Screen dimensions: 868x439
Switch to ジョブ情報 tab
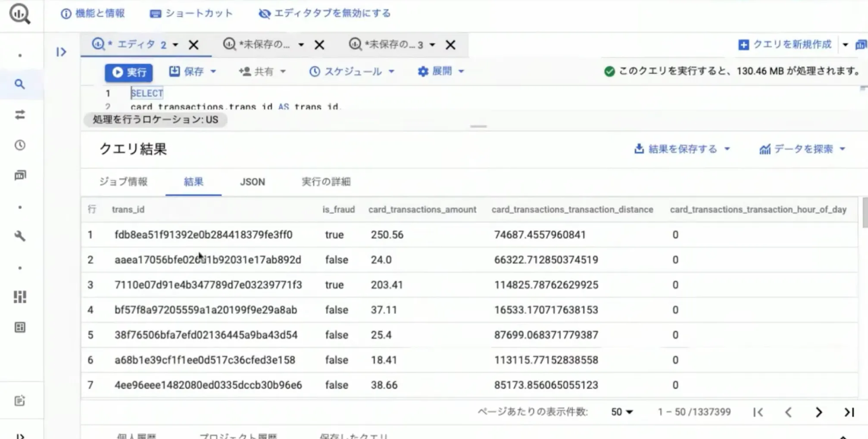(123, 182)
